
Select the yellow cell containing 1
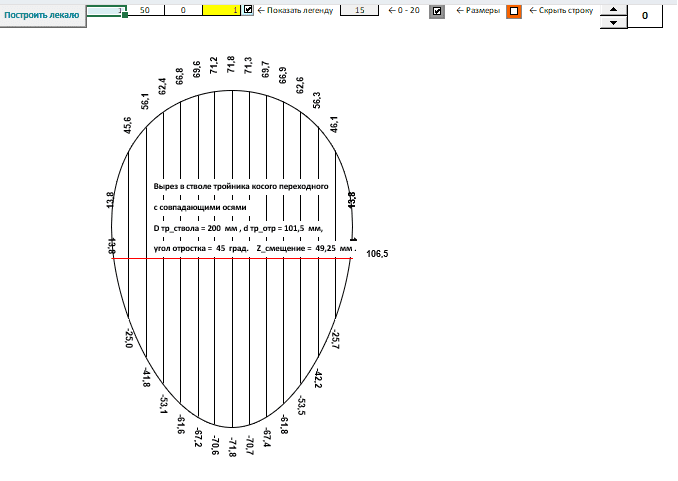coord(221,10)
